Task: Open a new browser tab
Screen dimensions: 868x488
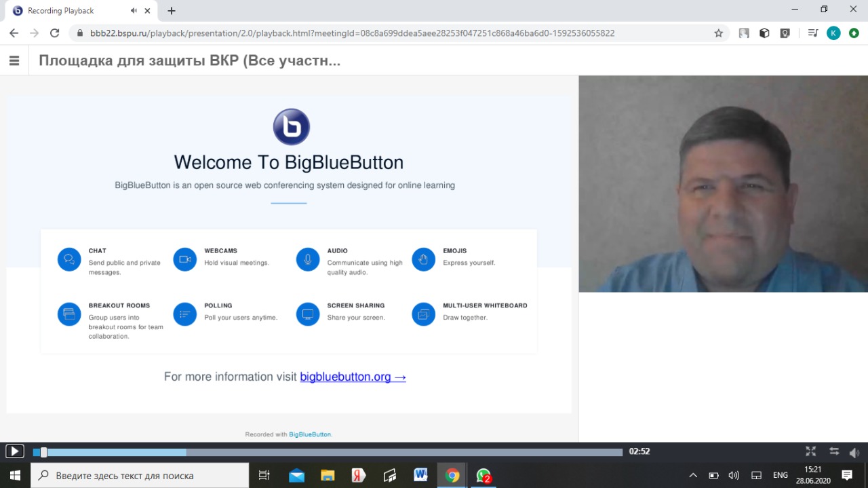Action: [172, 11]
